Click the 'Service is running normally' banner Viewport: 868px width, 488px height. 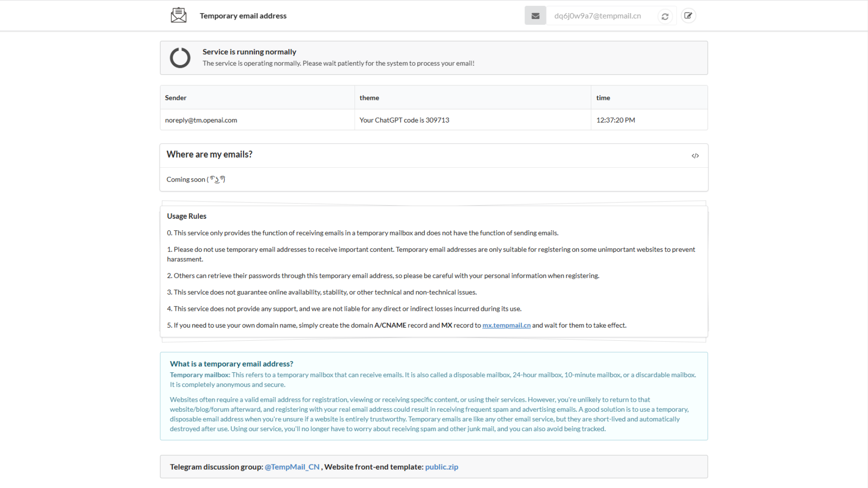249,52
